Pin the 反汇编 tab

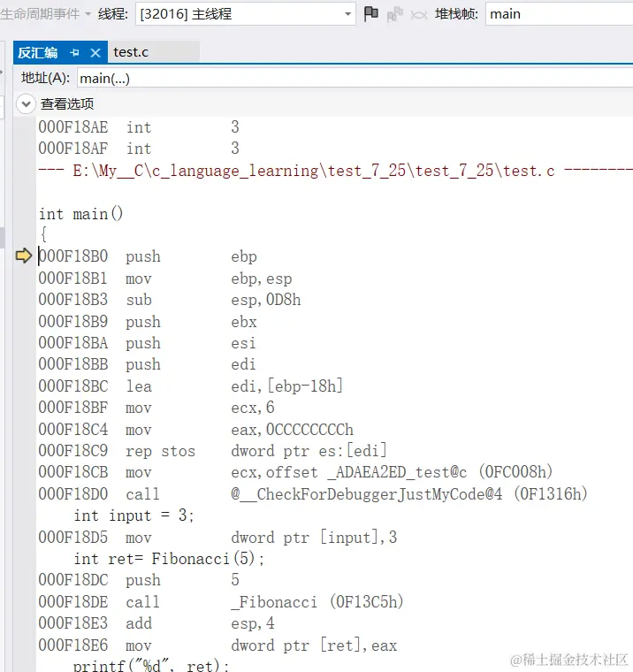click(x=74, y=53)
